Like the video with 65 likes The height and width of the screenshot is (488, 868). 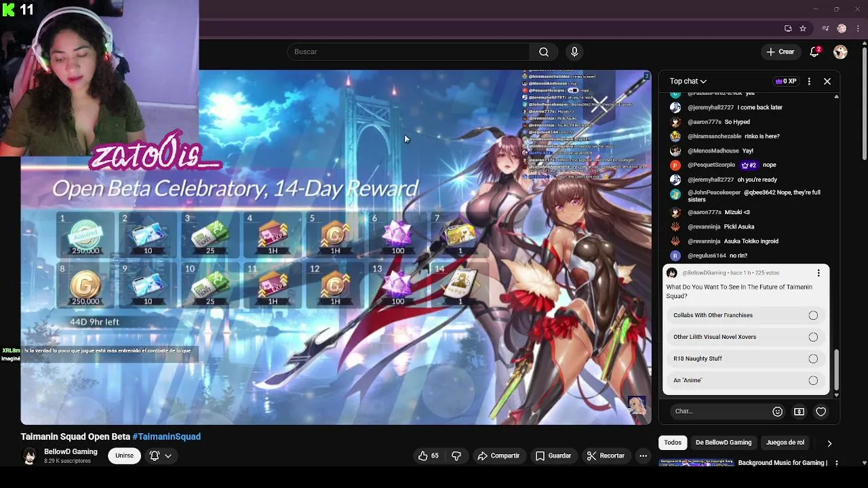click(429, 456)
